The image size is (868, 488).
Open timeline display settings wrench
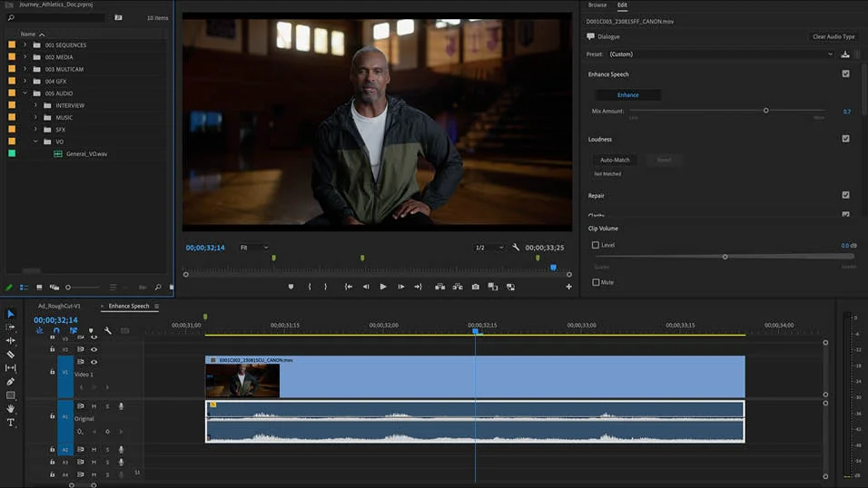(x=108, y=330)
